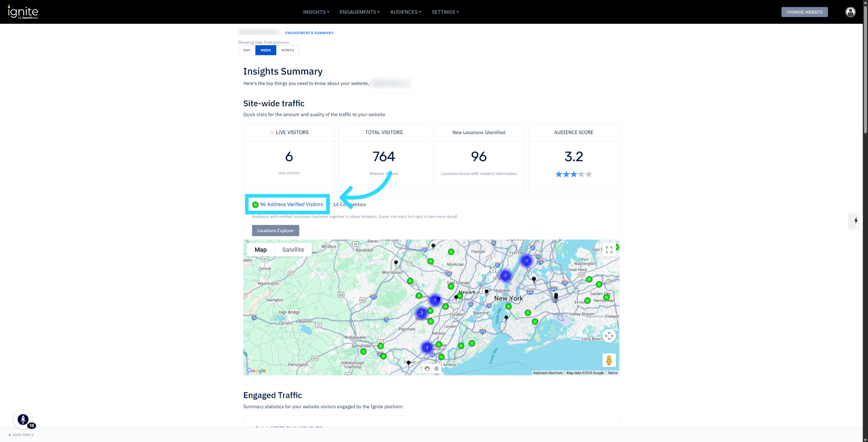Expand the AUDIENCES dropdown menu
868x442 pixels.
point(405,12)
